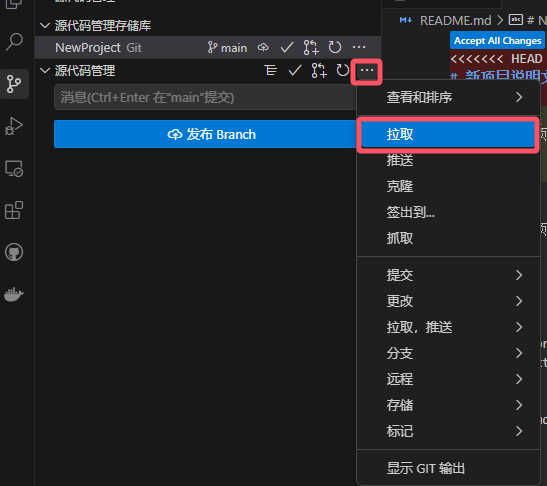Select 克隆 from the context menu
Screen dimensions: 547x486
click(449, 186)
